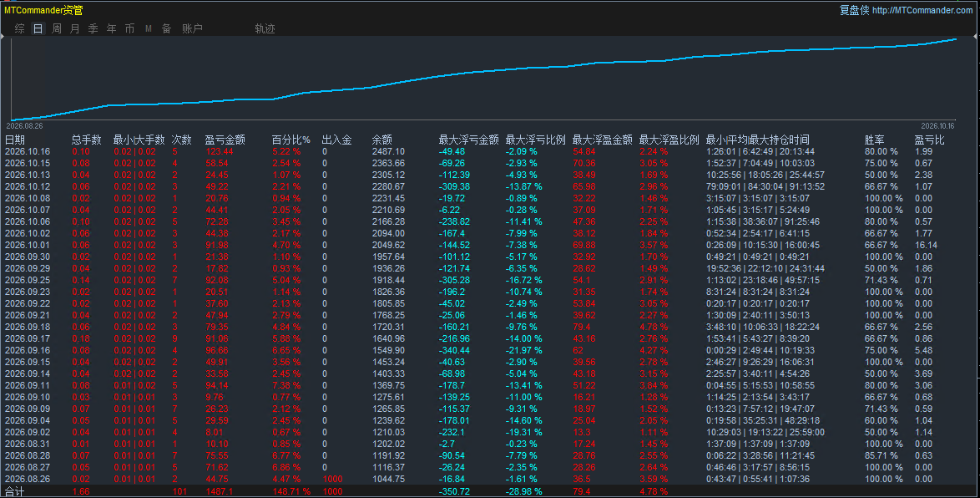This screenshot has width=980, height=498.
Task: Click the 百分比% column header
Action: [x=290, y=140]
